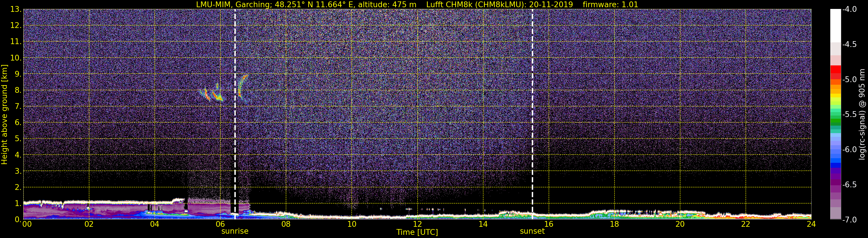Image resolution: width=868 pixels, height=238 pixels.
Task: Click the '14' tick label on the time axis
Action: click(483, 224)
